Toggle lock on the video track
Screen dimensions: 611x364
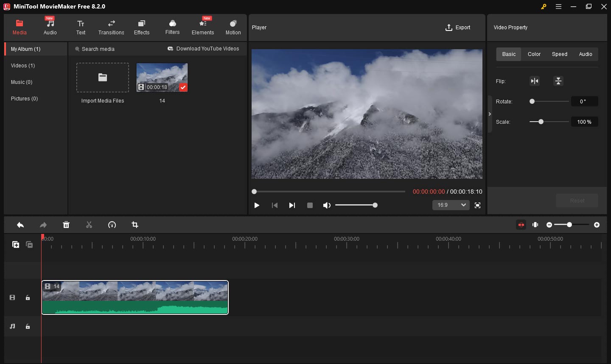pyautogui.click(x=28, y=298)
